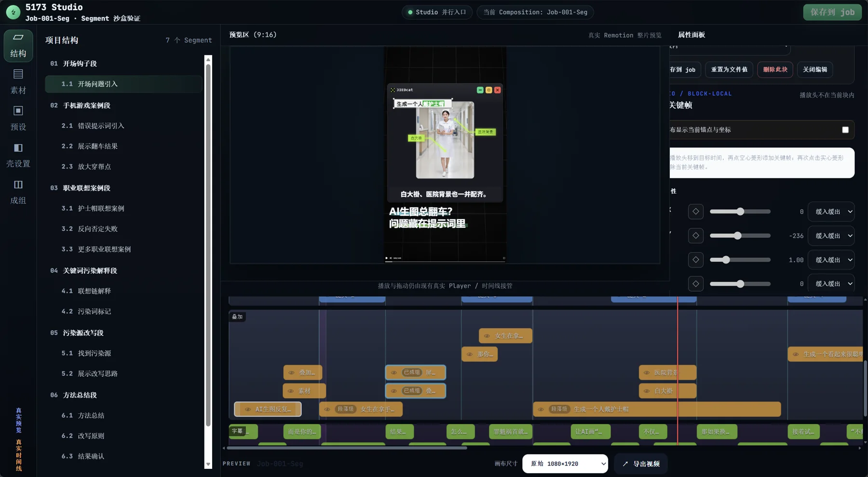868x477 pixels.
Task: Click the play icon in the preview player
Action: pyautogui.click(x=387, y=258)
